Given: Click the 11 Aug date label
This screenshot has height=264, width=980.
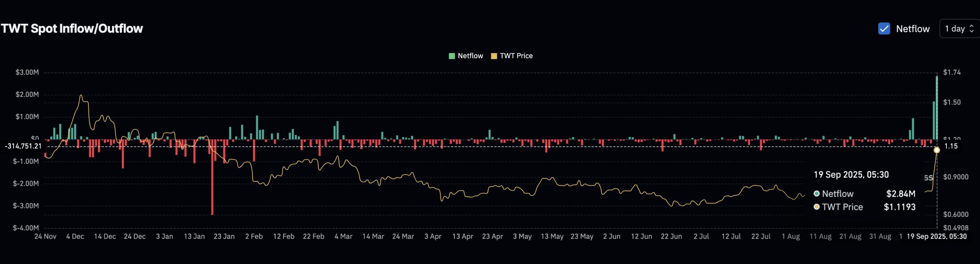Looking at the screenshot, I should (x=820, y=236).
